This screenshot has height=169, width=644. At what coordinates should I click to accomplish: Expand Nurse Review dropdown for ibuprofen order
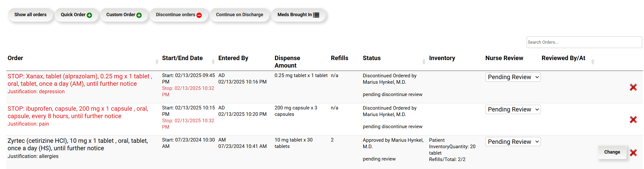513,109
